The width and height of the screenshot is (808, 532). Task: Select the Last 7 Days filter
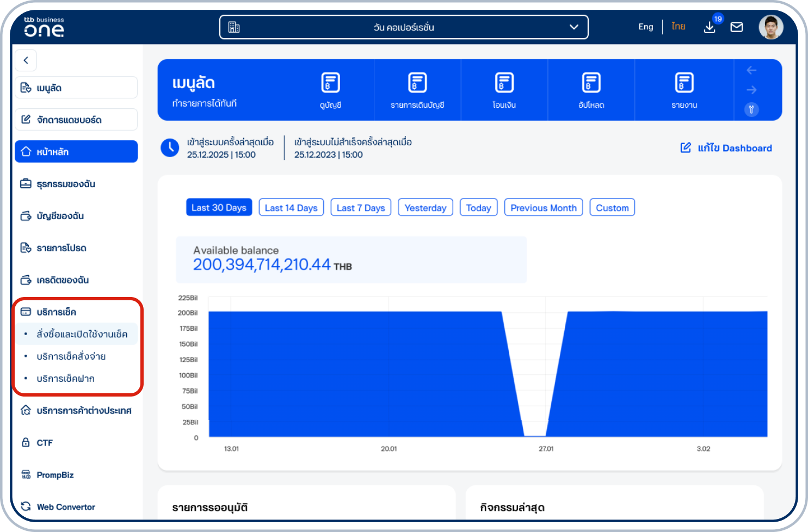coord(361,208)
